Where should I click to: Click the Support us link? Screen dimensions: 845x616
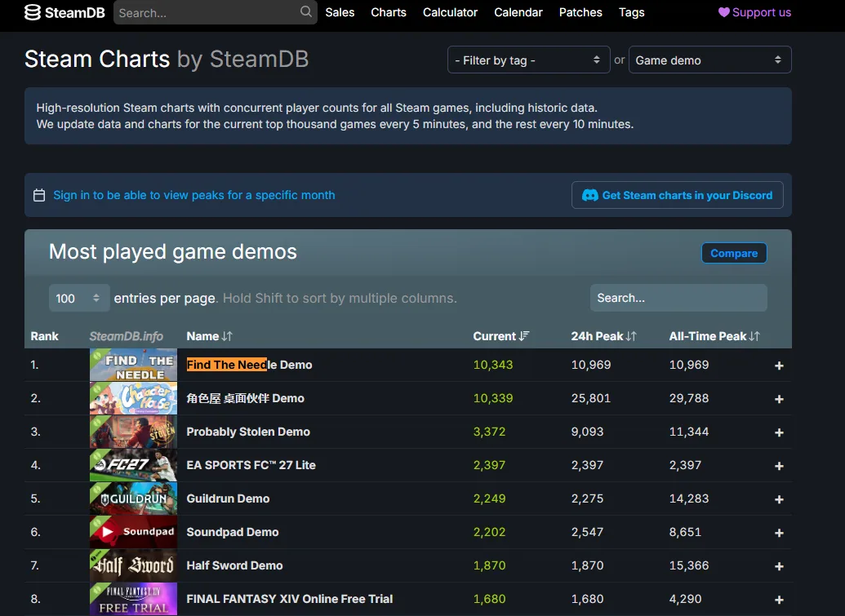click(754, 12)
